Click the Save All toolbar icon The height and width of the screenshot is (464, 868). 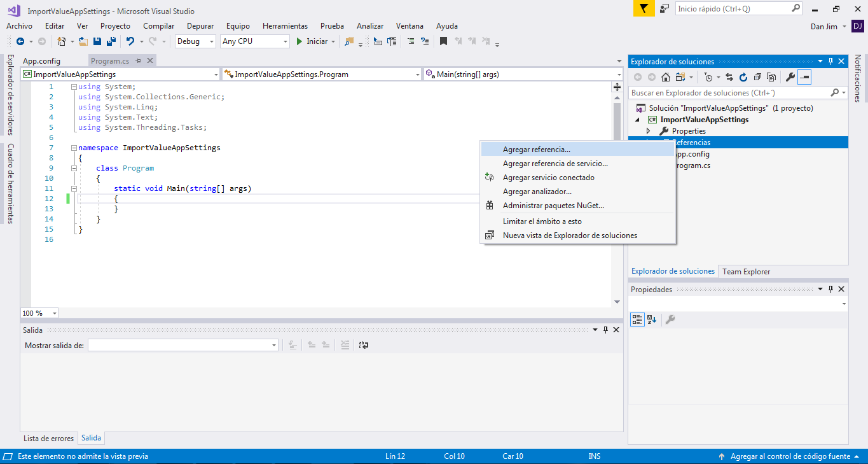[111, 41]
